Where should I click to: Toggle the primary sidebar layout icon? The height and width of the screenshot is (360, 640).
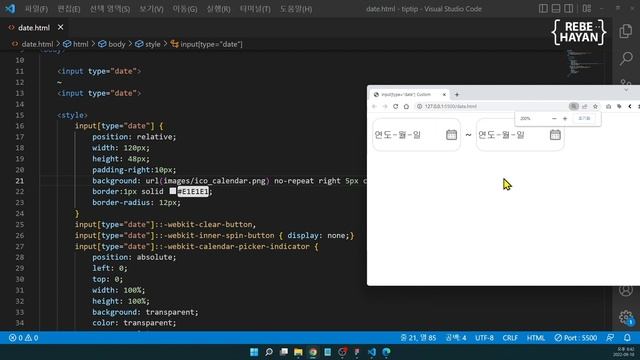(x=543, y=8)
